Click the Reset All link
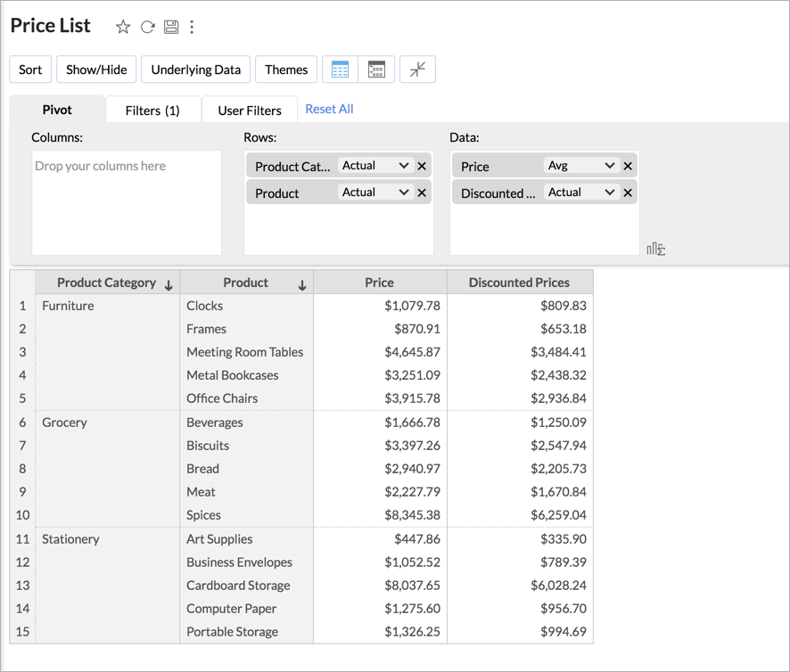This screenshot has width=790, height=672. (329, 108)
